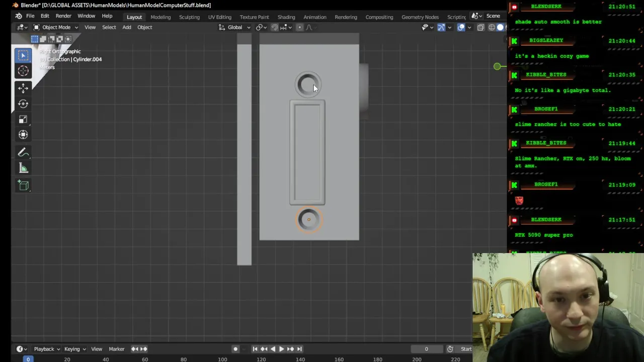Click the Scene name field
Screen dimensions: 644x362
(494, 16)
